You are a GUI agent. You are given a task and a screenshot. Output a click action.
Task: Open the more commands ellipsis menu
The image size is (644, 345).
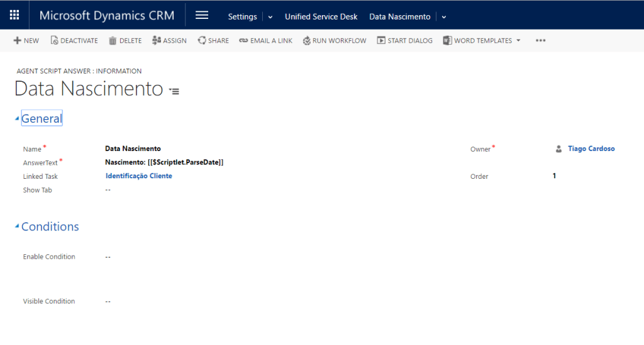click(x=540, y=40)
